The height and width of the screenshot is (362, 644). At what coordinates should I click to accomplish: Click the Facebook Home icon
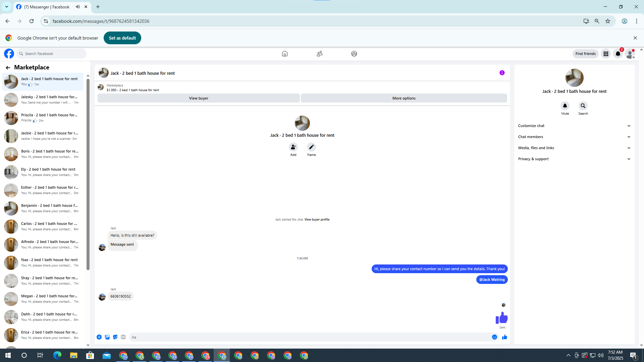coord(284,54)
